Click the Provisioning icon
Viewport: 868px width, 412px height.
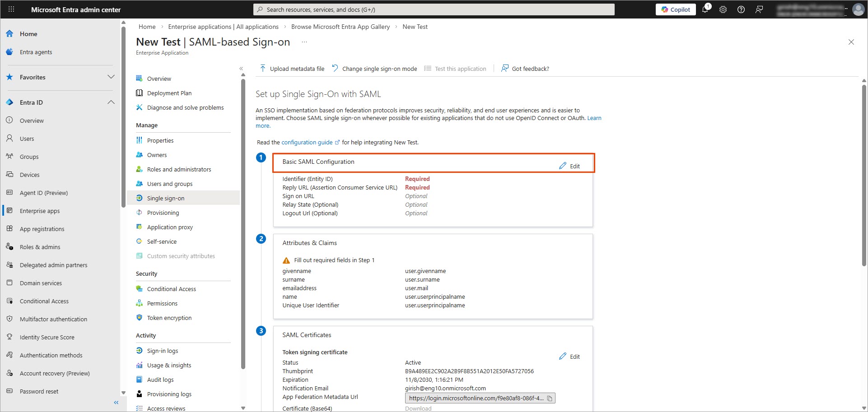pos(139,213)
